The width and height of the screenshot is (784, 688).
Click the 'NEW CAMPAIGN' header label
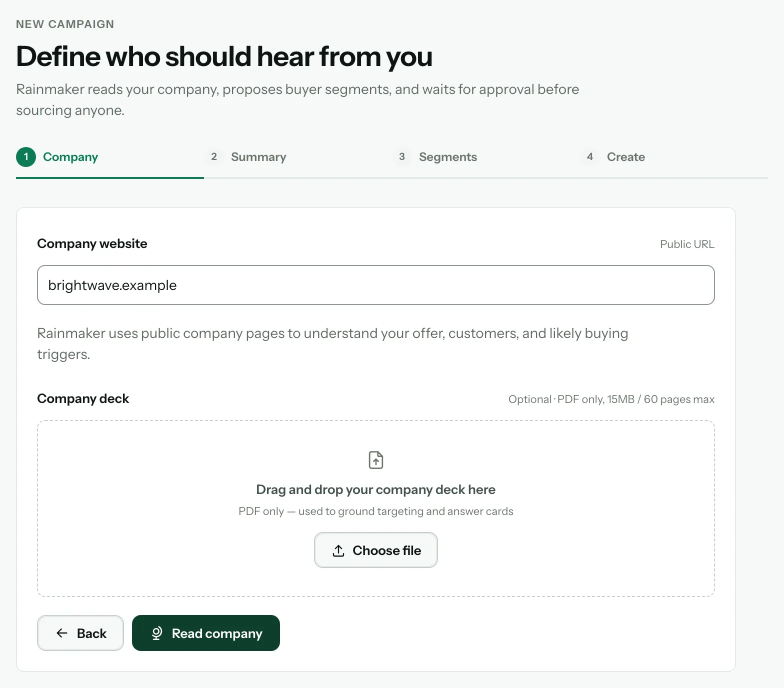coord(65,24)
